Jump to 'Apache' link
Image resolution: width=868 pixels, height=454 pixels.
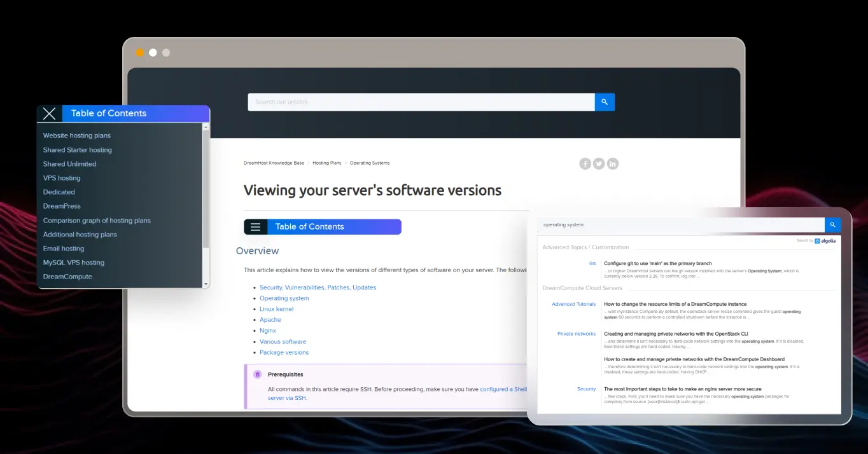tap(270, 320)
